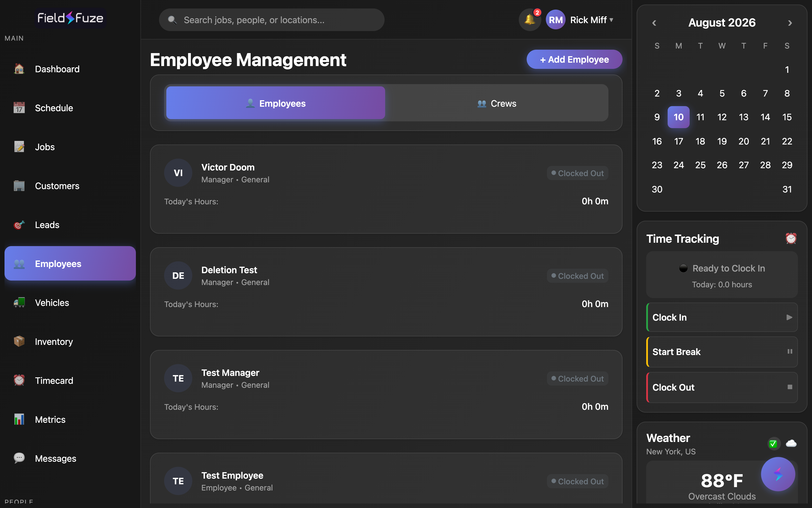Click the Clock In button
812x508 pixels.
pyautogui.click(x=722, y=317)
